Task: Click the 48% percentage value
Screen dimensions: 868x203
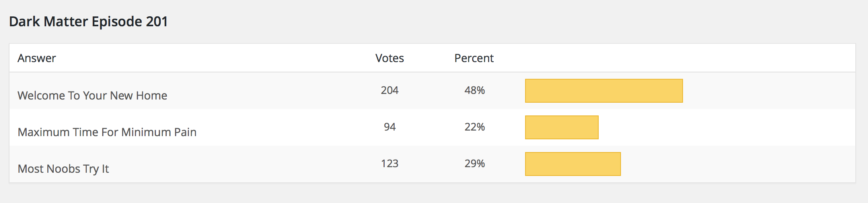Action: click(x=475, y=90)
